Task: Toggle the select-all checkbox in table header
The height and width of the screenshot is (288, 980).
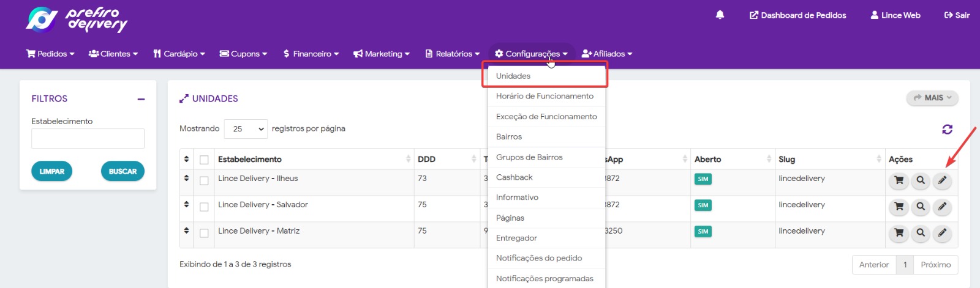Action: pyautogui.click(x=204, y=160)
